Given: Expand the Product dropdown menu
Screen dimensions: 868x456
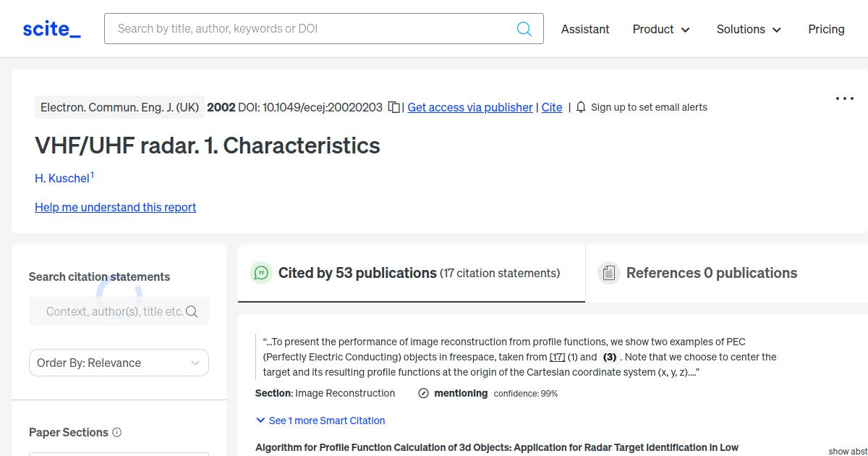Looking at the screenshot, I should 661,29.
